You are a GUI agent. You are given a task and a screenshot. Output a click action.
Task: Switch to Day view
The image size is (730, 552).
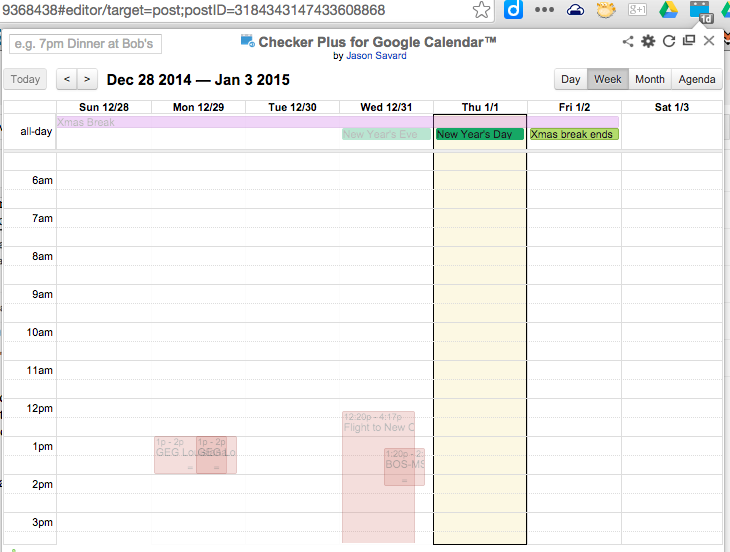[x=571, y=79]
